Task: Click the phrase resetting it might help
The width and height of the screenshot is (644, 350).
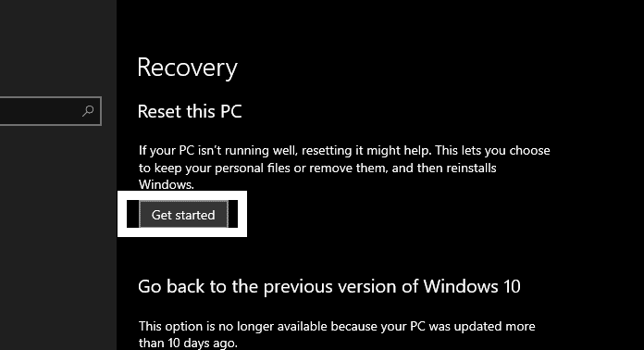Action: pyautogui.click(x=366, y=150)
